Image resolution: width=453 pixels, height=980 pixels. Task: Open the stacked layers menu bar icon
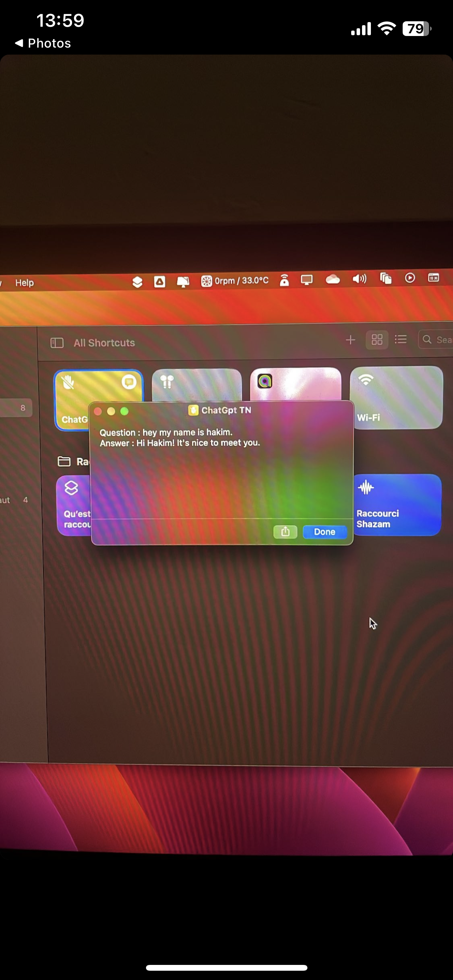pos(137,282)
